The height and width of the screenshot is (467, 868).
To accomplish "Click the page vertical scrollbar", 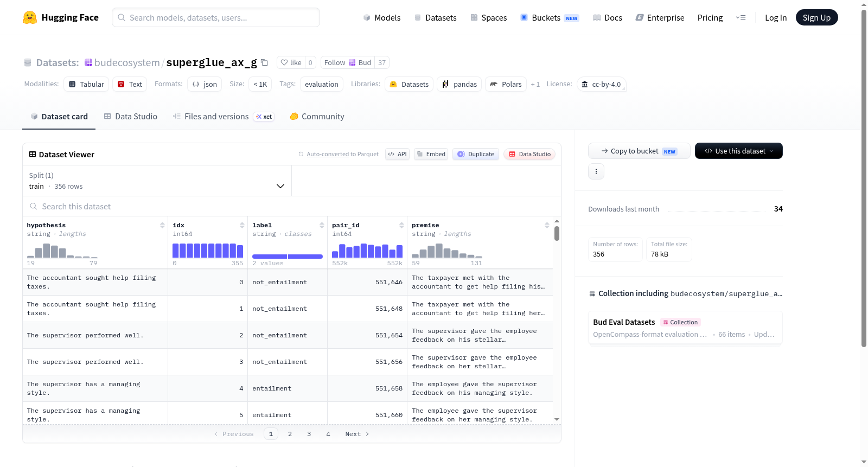I will click(x=864, y=179).
